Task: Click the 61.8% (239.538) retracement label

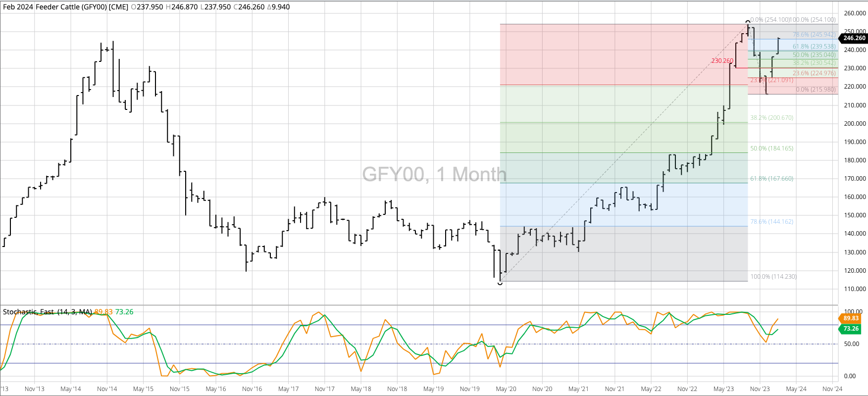Action: click(x=814, y=47)
